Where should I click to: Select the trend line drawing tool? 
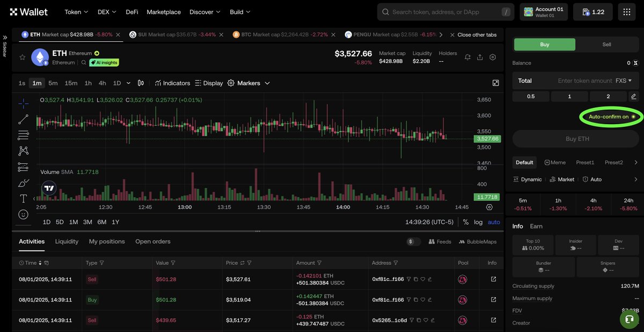(23, 119)
